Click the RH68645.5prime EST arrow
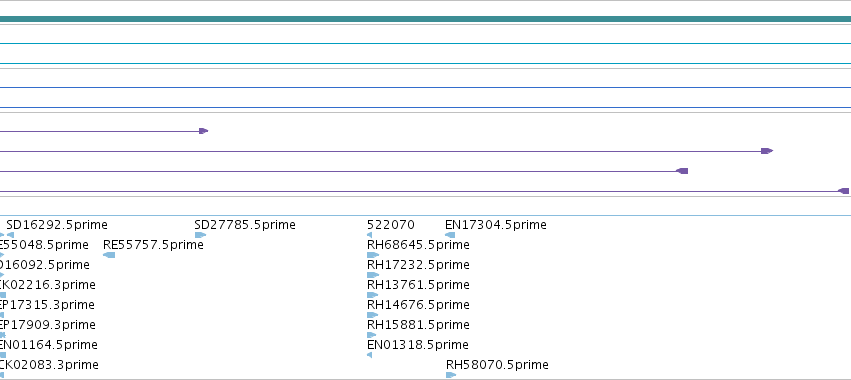The image size is (851, 380). click(x=373, y=255)
